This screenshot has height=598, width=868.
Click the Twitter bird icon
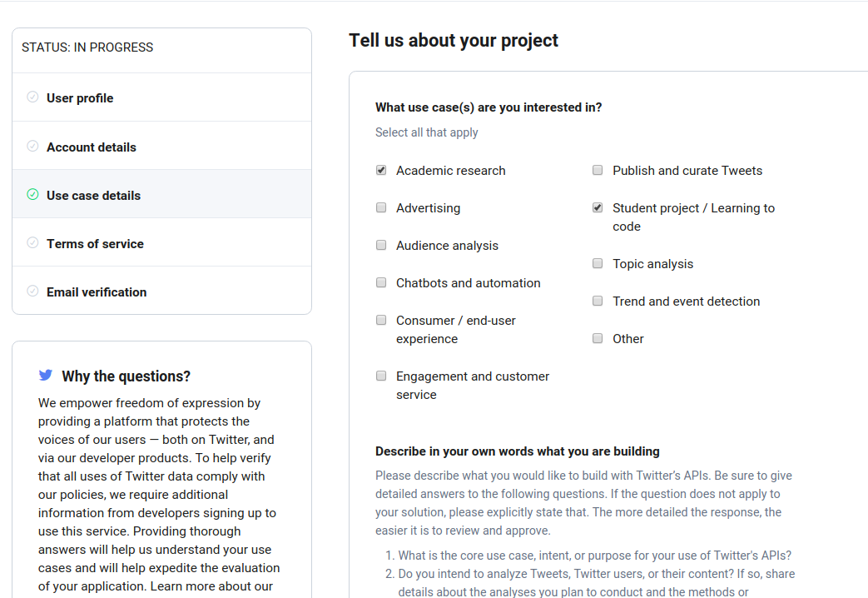[46, 376]
